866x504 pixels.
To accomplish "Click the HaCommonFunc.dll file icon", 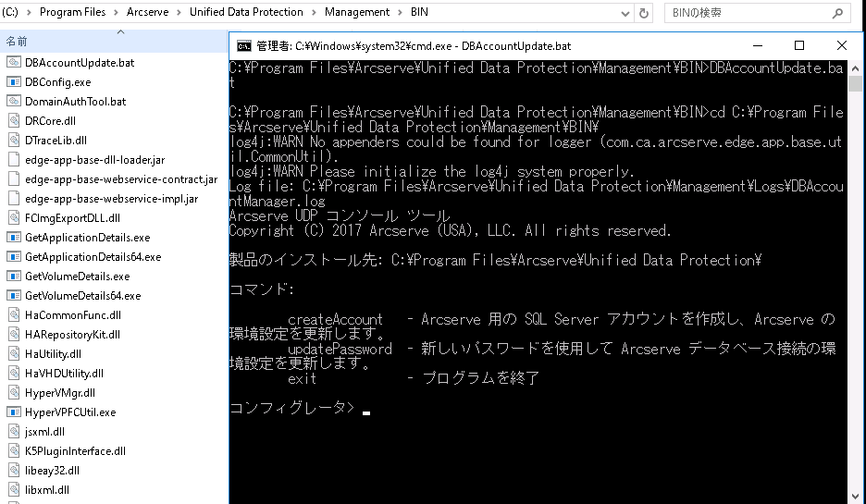I will coord(14,314).
